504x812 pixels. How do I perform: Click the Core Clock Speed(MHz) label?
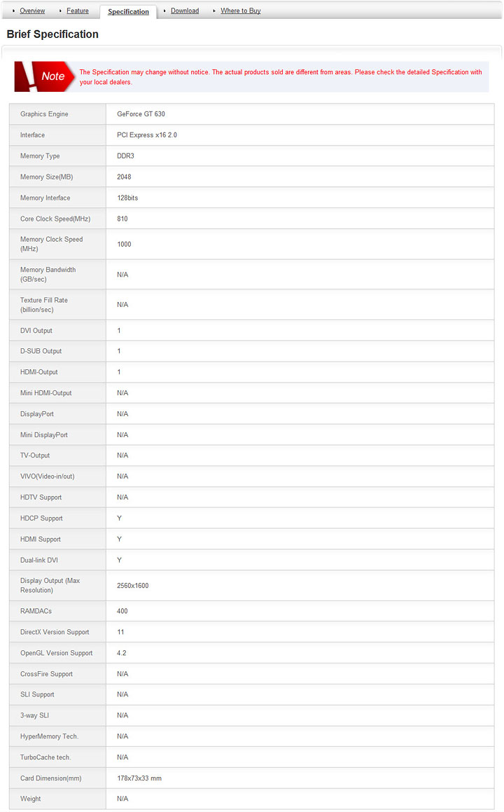(x=55, y=219)
